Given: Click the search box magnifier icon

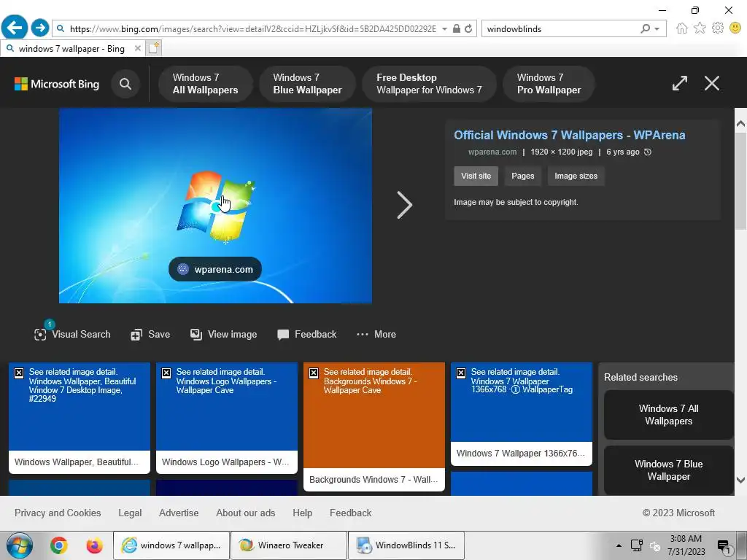Looking at the screenshot, I should [645, 28].
